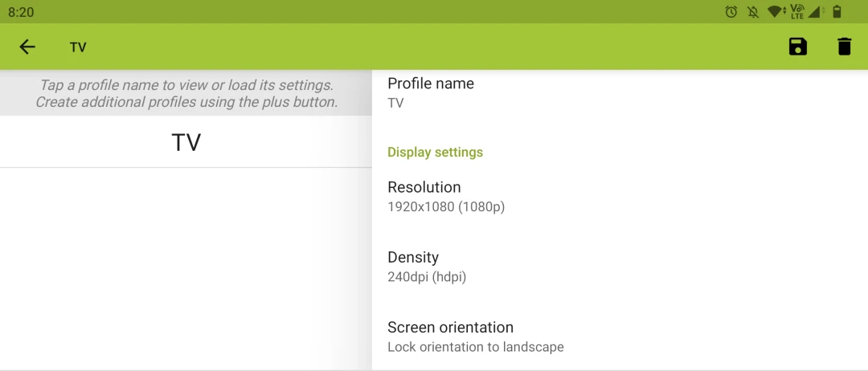Tap the TV title in top bar
The height and width of the screenshot is (371, 868).
[78, 47]
